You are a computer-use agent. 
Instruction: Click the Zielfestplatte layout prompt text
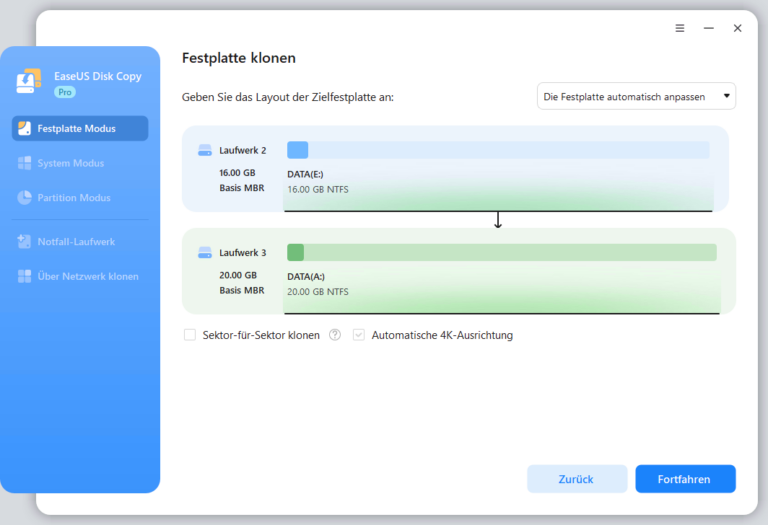pyautogui.click(x=288, y=97)
